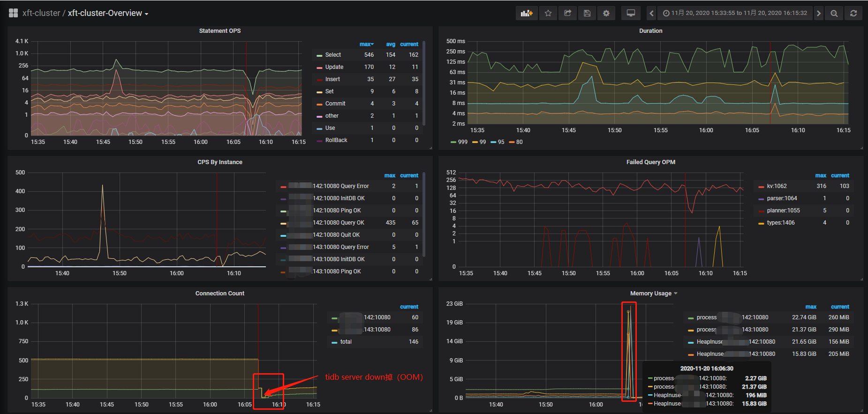This screenshot has width=868, height=414.
Task: Open dashboard settings gear icon
Action: point(606,13)
